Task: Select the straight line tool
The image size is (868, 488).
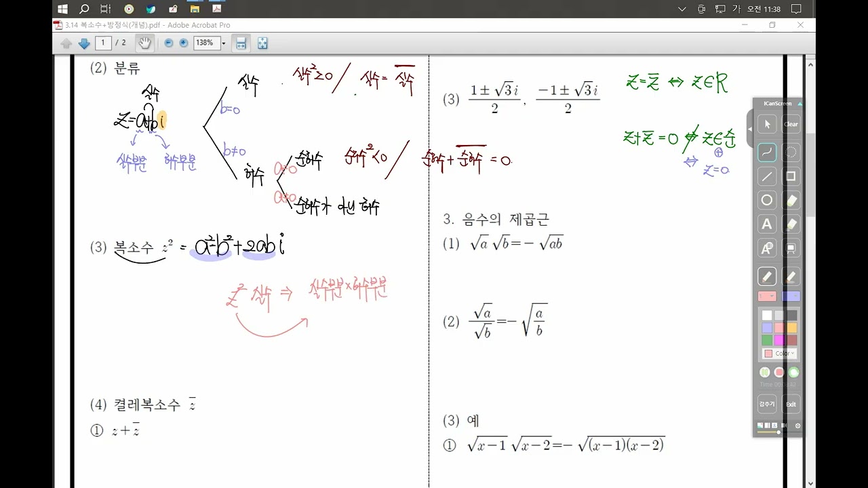Action: click(x=767, y=176)
